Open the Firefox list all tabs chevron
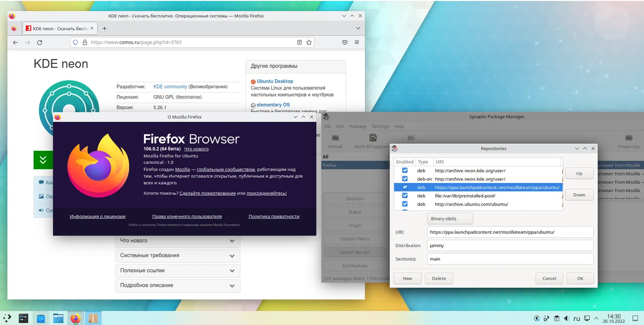 pos(358,28)
